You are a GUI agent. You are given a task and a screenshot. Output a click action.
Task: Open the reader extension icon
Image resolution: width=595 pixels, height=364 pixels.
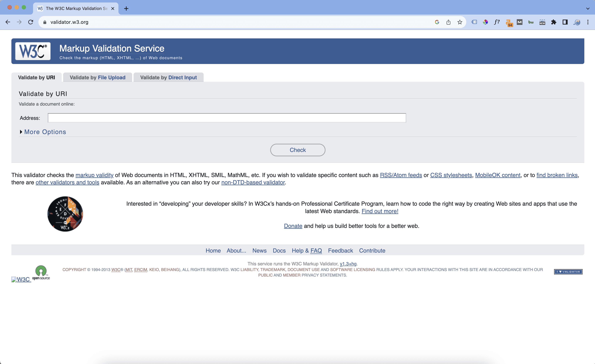pos(474,22)
